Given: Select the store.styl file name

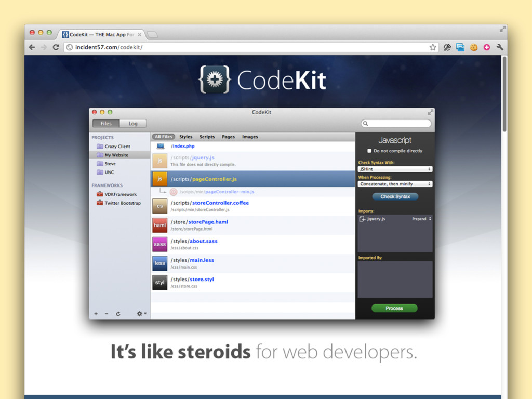Looking at the screenshot, I should pyautogui.click(x=202, y=279).
